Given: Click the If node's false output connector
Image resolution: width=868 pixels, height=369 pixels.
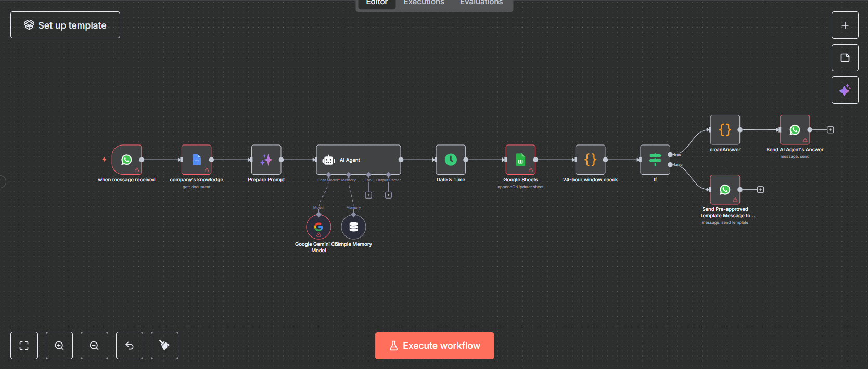Looking at the screenshot, I should coord(670,165).
